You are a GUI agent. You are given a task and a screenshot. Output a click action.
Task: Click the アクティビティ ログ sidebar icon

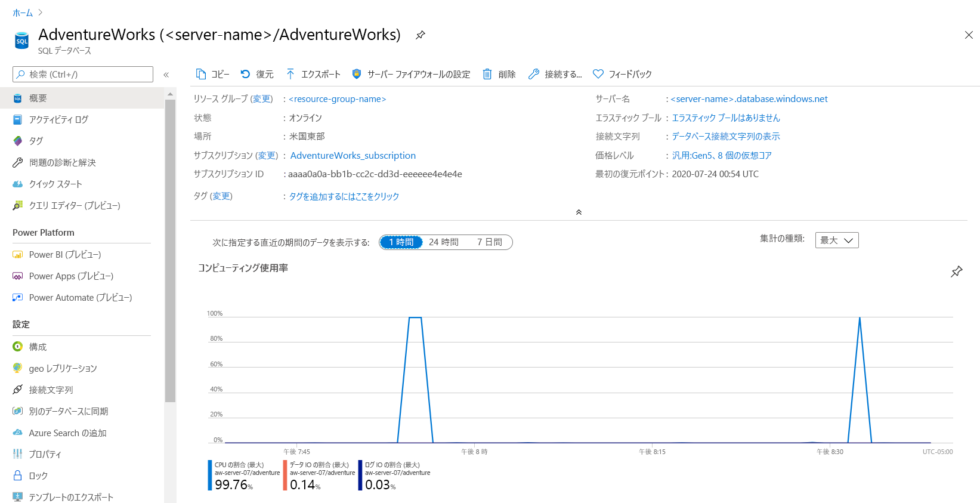[18, 119]
